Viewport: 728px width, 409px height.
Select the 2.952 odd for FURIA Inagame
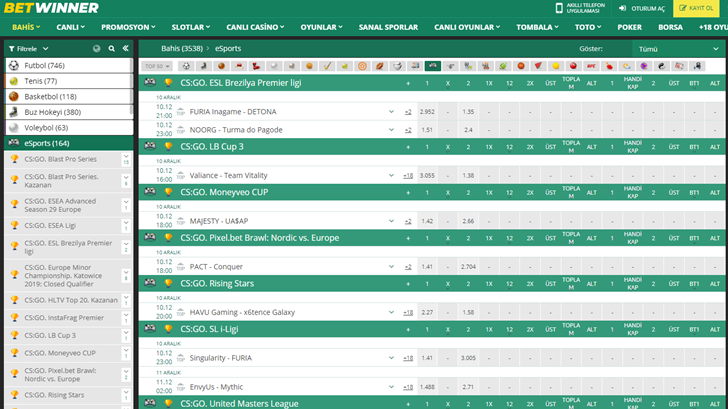tap(427, 111)
